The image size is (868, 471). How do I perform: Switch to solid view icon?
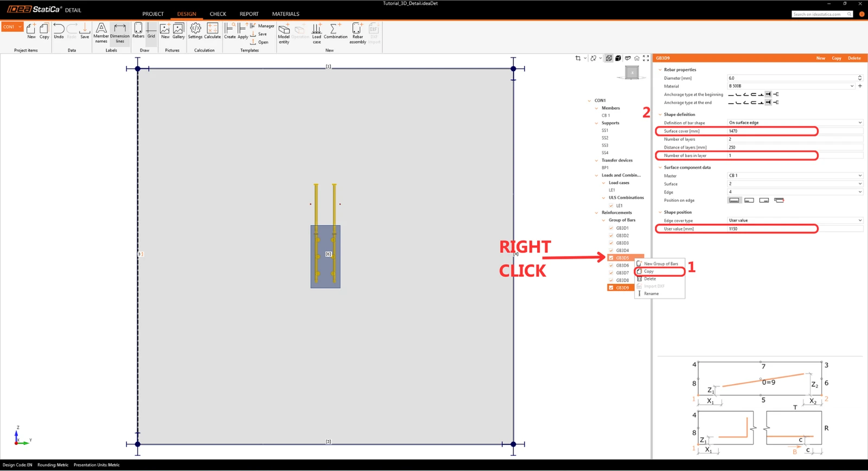point(618,58)
